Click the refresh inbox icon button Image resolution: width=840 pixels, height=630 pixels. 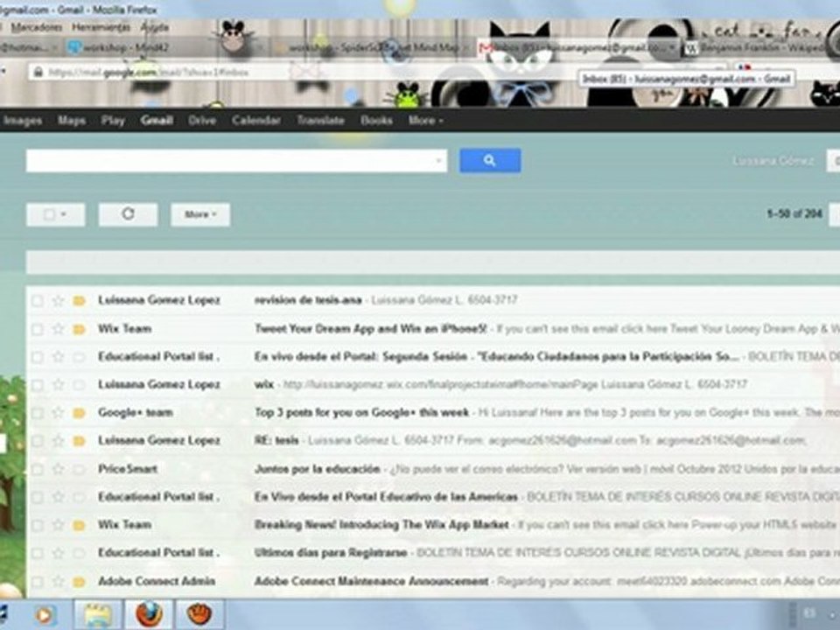[128, 214]
